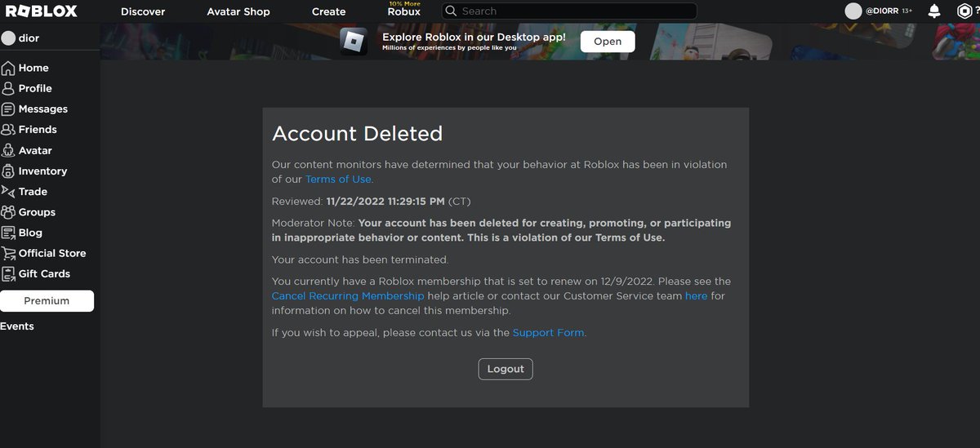Open the Support Form link
Image resolution: width=980 pixels, height=448 pixels.
[x=548, y=333]
